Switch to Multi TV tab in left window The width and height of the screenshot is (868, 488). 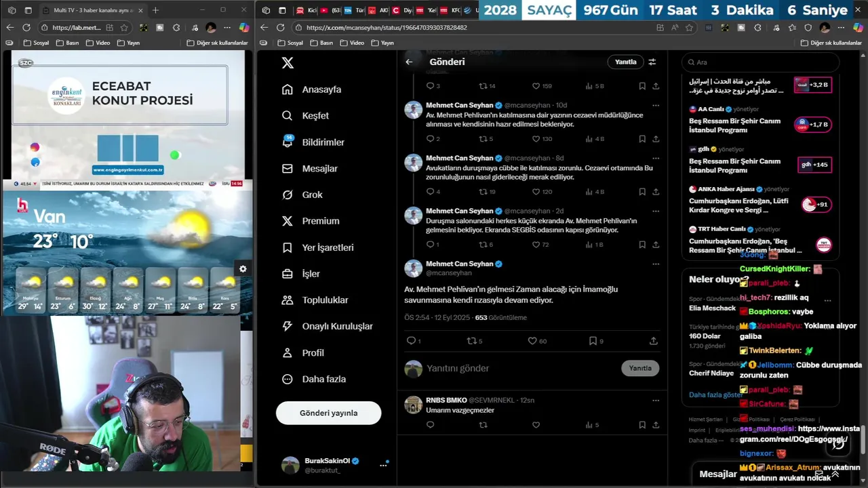tap(94, 10)
